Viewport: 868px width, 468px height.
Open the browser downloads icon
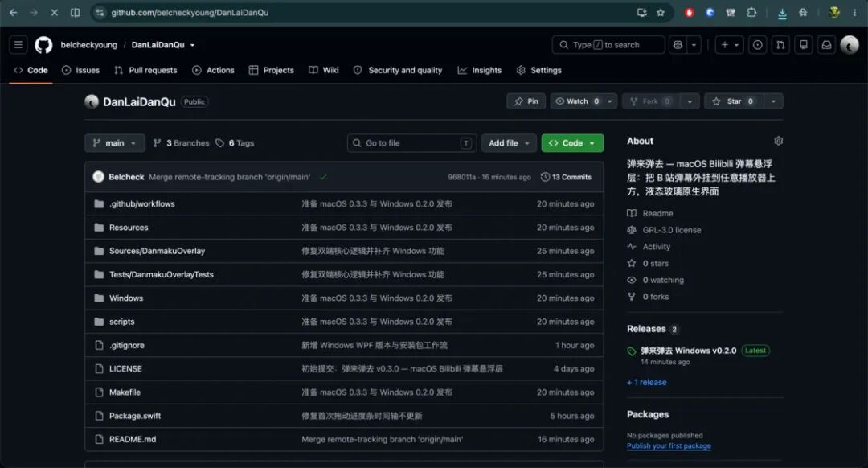782,13
